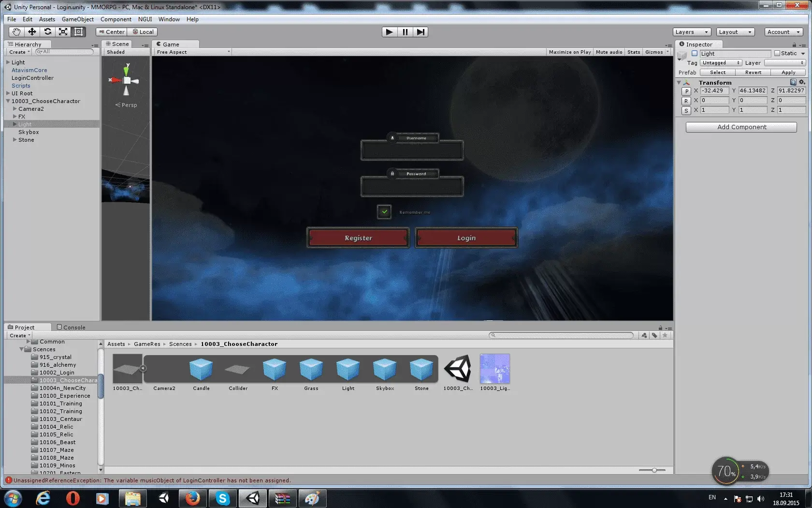Click the Play button
The height and width of the screenshot is (508, 812).
[389, 32]
